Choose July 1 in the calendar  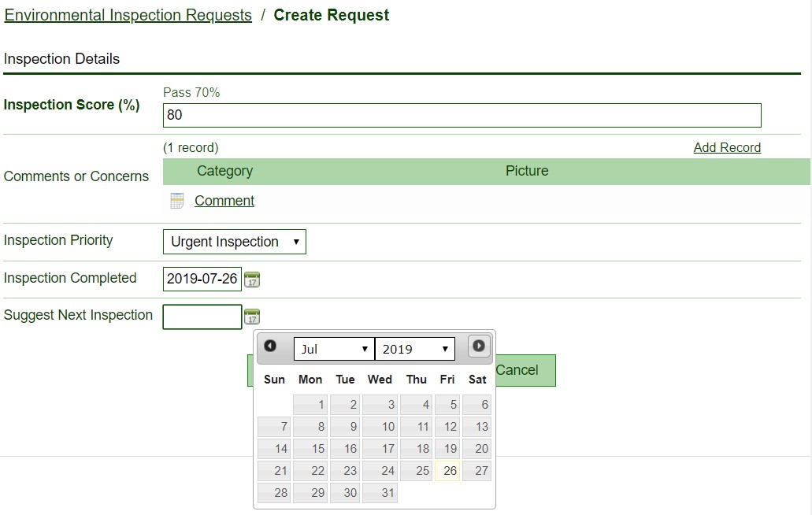tap(310, 405)
